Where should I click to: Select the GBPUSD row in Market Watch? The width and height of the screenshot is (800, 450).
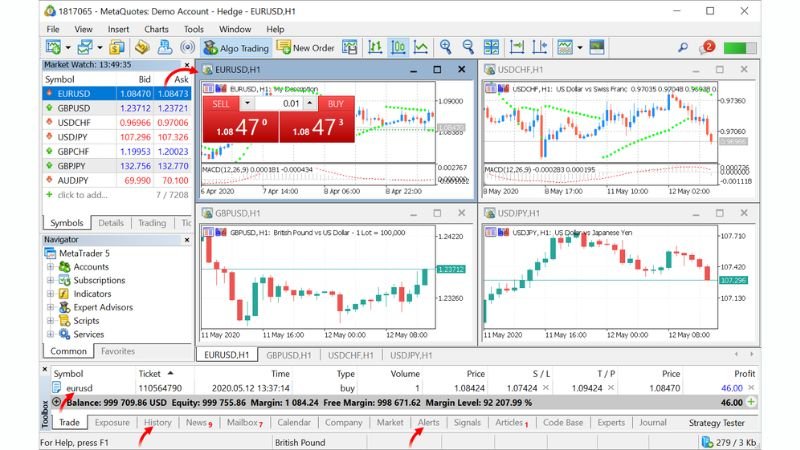117,108
